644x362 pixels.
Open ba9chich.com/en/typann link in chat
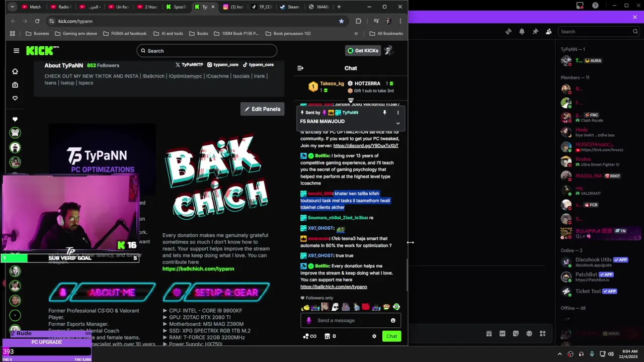coord(334,287)
